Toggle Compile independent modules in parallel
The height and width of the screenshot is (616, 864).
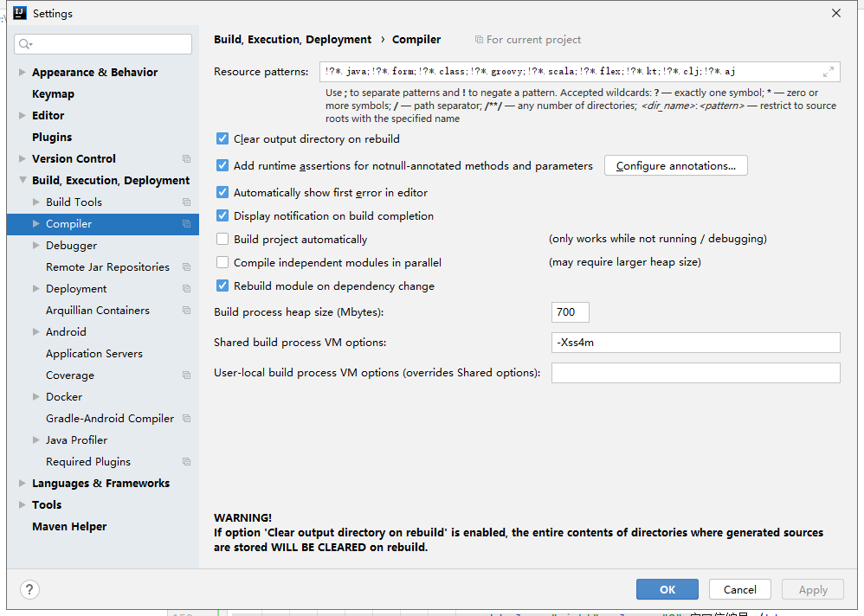coord(222,263)
